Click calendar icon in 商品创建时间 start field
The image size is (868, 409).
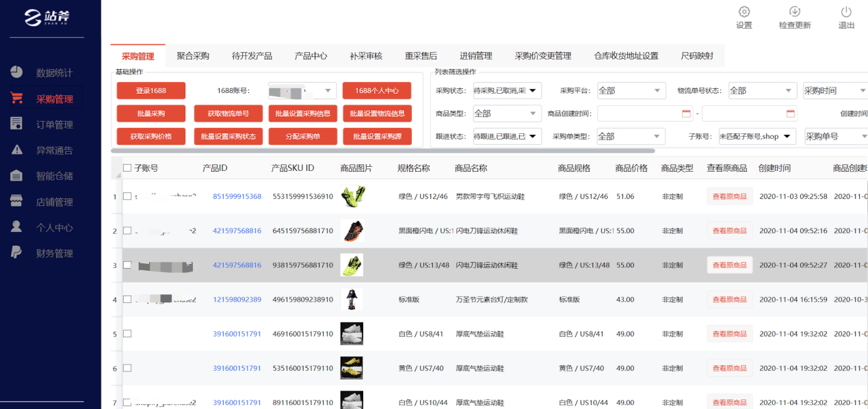[x=686, y=114]
